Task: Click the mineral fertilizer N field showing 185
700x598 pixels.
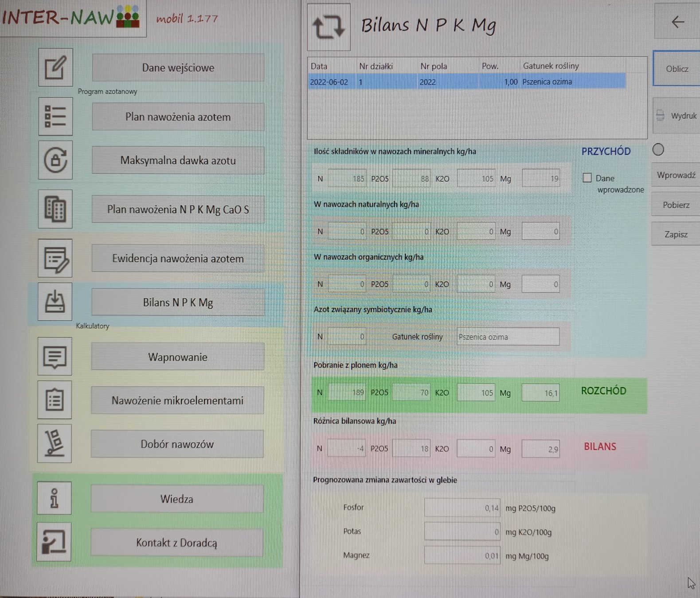Action: click(347, 179)
